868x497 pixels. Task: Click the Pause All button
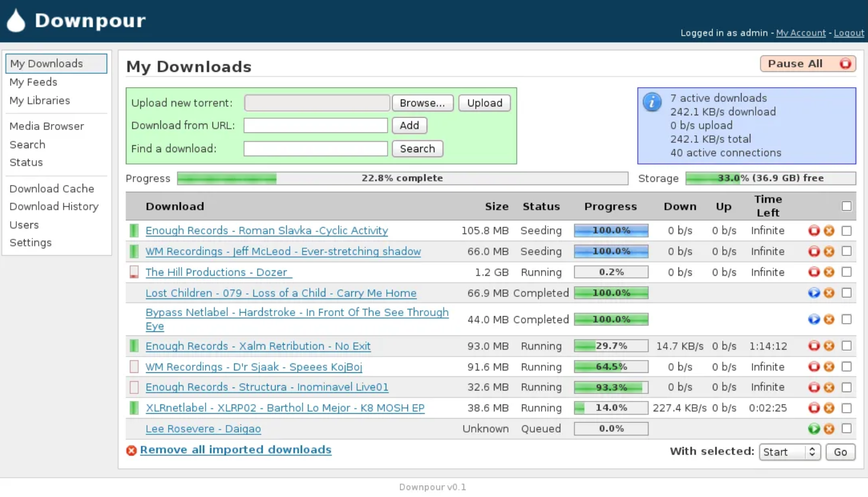coord(808,64)
